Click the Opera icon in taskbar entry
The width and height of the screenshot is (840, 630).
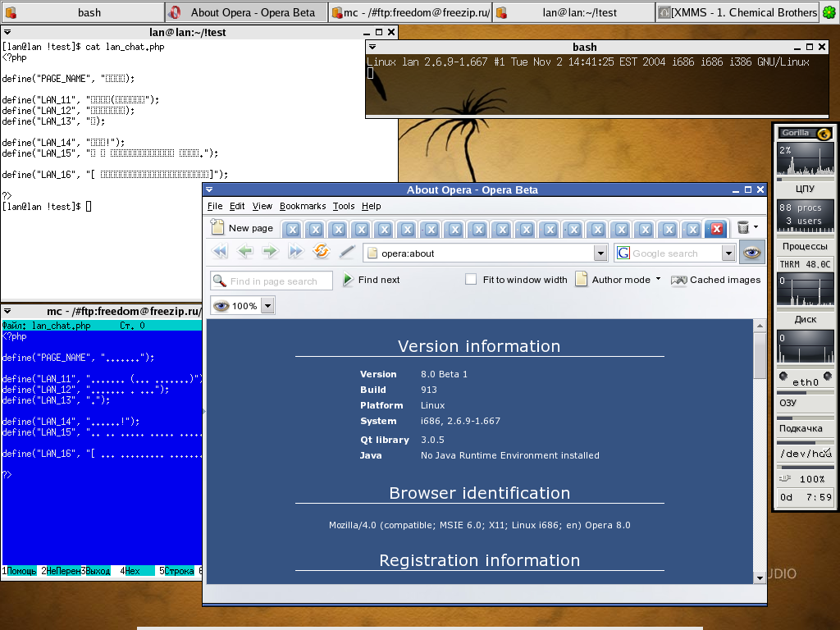tap(175, 12)
